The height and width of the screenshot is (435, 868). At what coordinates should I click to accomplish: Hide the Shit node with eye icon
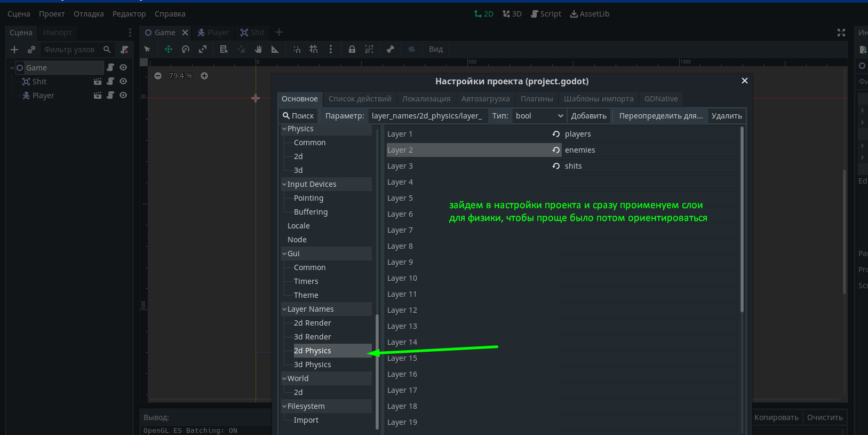123,82
